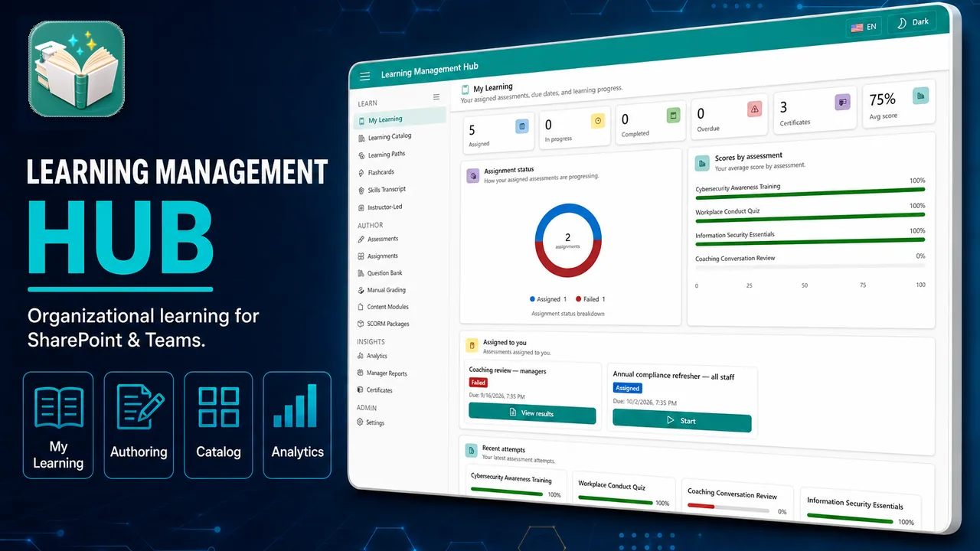Click the Failed status badge
980x551 pixels.
tap(479, 383)
